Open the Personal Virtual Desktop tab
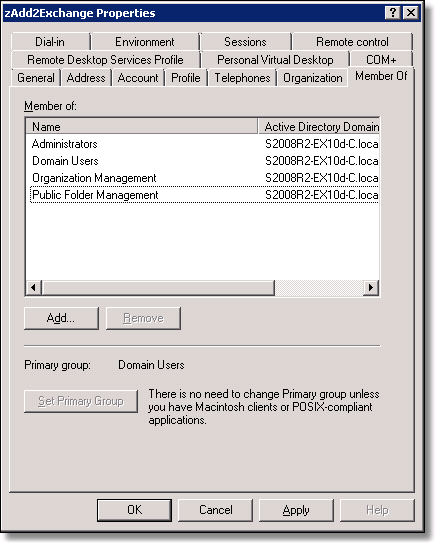The height and width of the screenshot is (545, 437). [275, 60]
